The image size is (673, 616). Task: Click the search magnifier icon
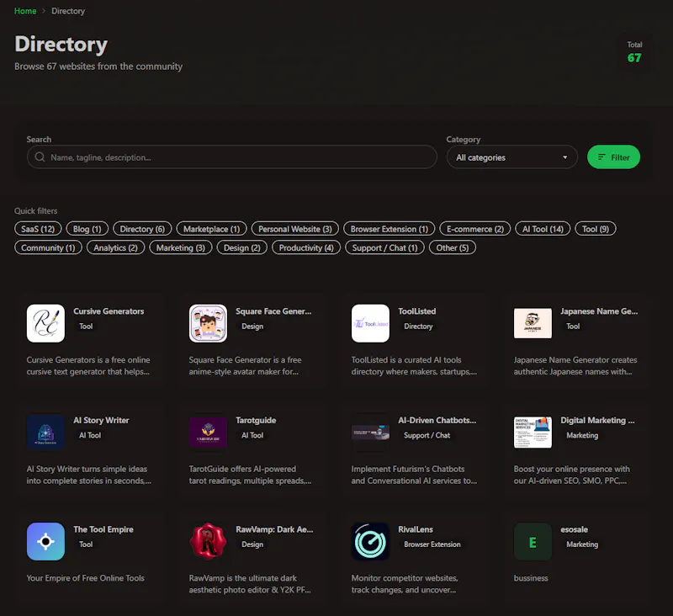40,157
